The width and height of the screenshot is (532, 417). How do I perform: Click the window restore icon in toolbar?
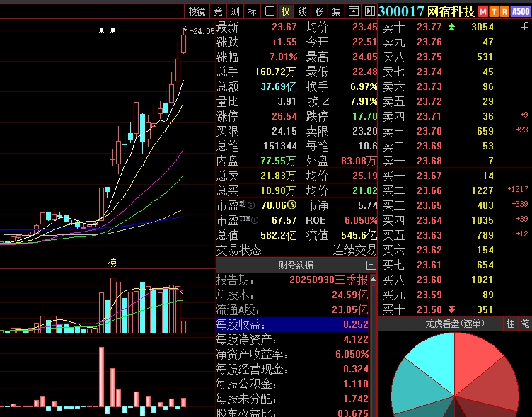[353, 11]
